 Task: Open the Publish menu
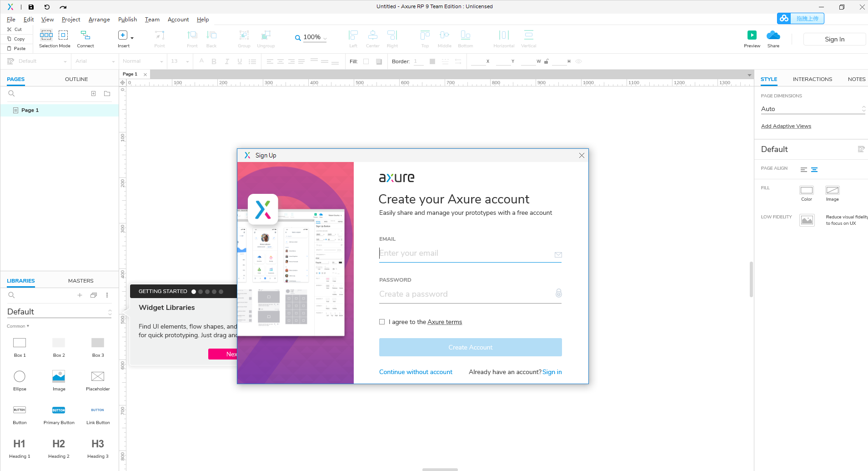pyautogui.click(x=127, y=19)
